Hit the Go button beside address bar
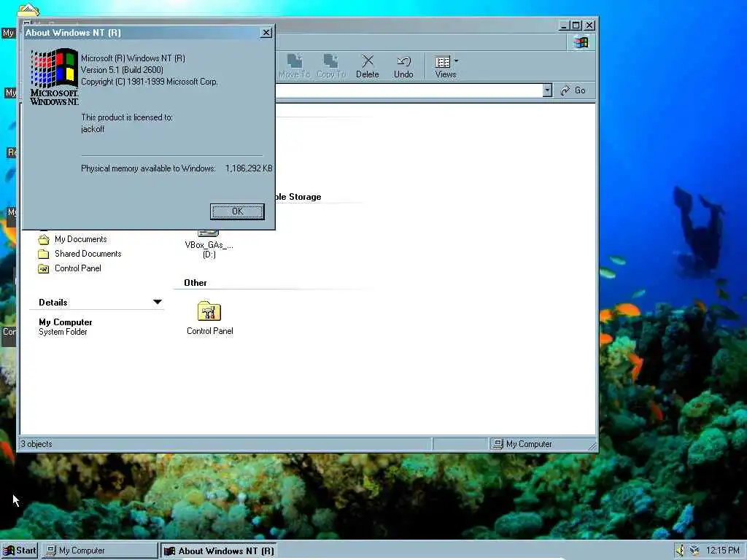The height and width of the screenshot is (560, 747). [x=573, y=90]
